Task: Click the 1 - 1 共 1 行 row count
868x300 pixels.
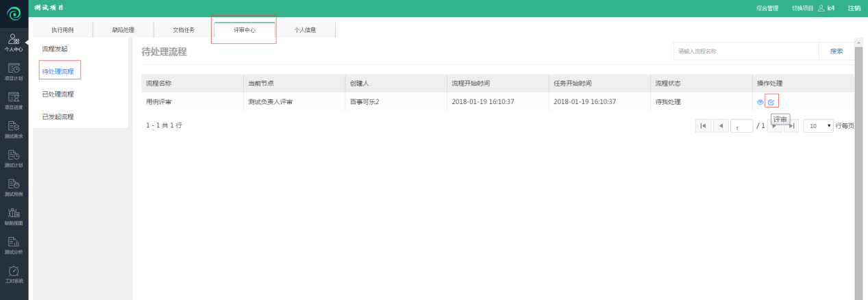Action: tap(164, 125)
